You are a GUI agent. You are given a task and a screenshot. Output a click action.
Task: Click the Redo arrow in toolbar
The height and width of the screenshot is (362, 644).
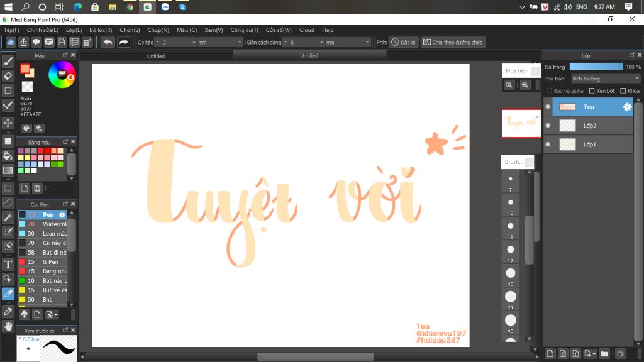(123, 42)
